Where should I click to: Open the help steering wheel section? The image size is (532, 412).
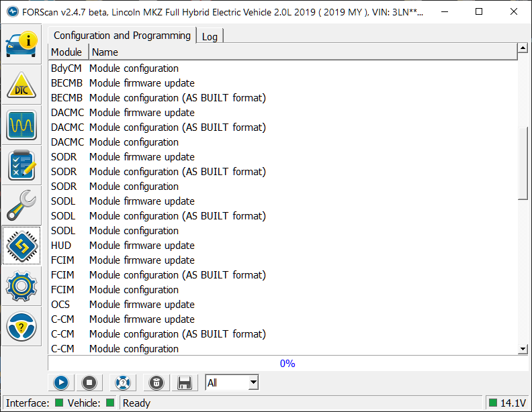point(21,327)
